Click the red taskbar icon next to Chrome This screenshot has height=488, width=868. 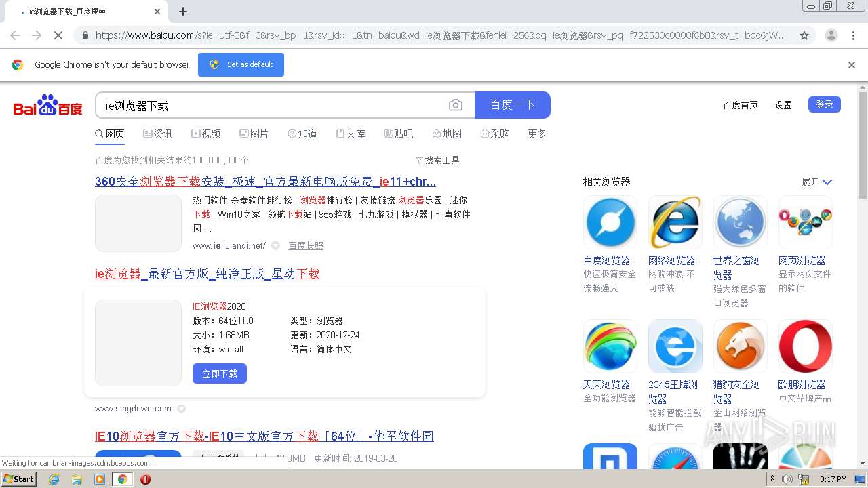145,479
